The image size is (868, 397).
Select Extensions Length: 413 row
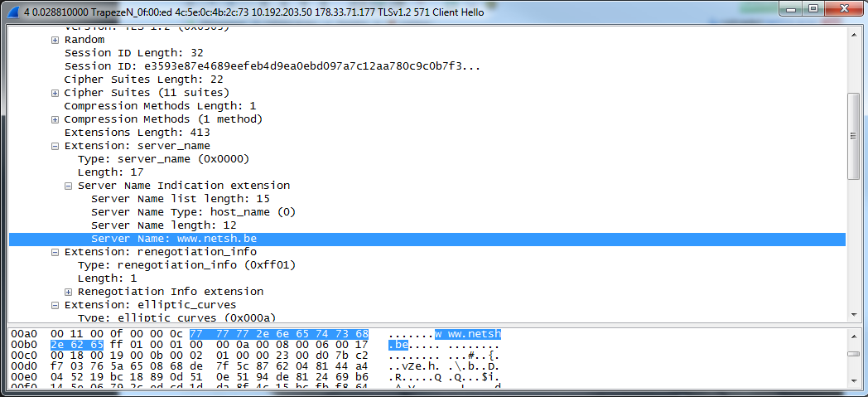pos(137,133)
